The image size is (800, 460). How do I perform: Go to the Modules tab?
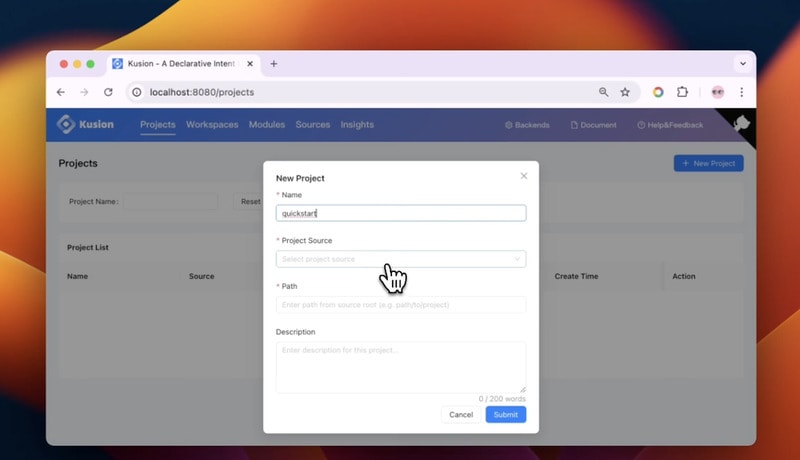tap(267, 125)
